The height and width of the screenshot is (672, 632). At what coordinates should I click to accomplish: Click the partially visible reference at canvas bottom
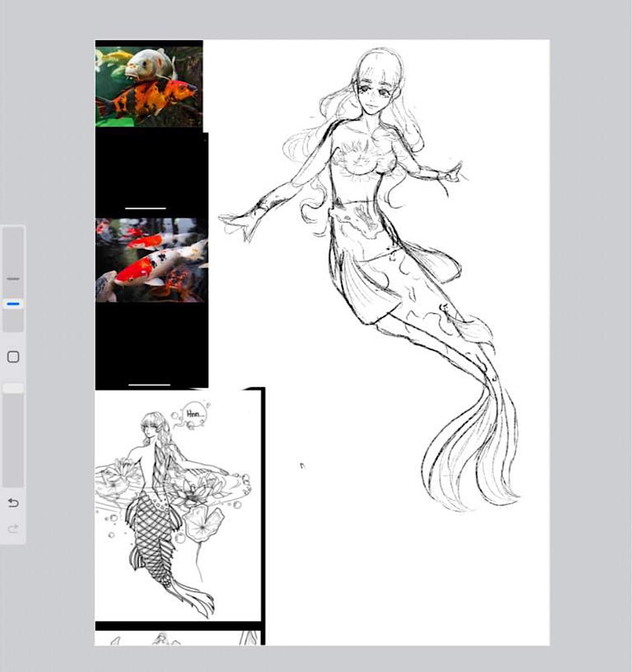(x=178, y=638)
